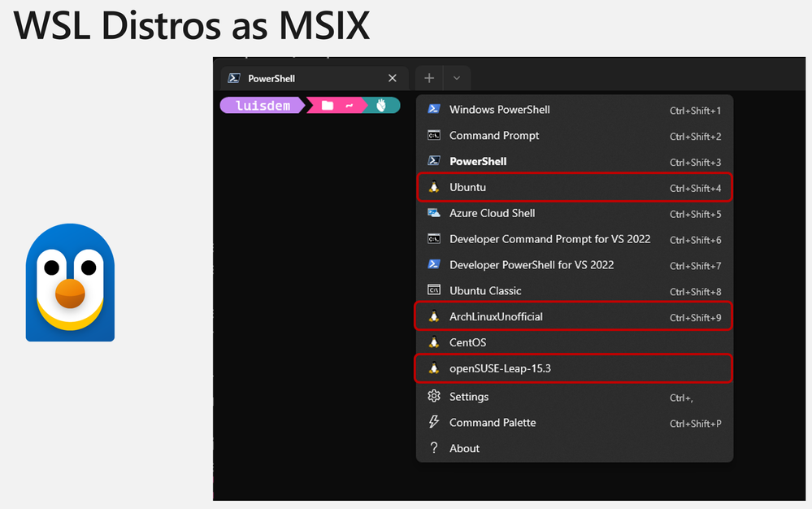
Task: Click the Command Prompt icon
Action: pos(434,135)
